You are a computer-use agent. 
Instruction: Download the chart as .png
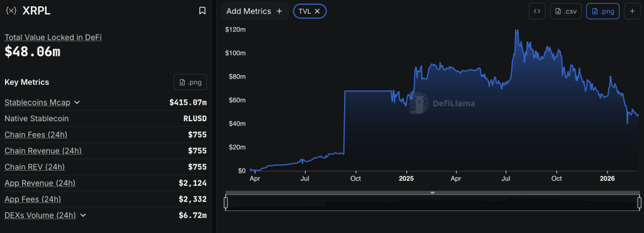[x=602, y=11]
